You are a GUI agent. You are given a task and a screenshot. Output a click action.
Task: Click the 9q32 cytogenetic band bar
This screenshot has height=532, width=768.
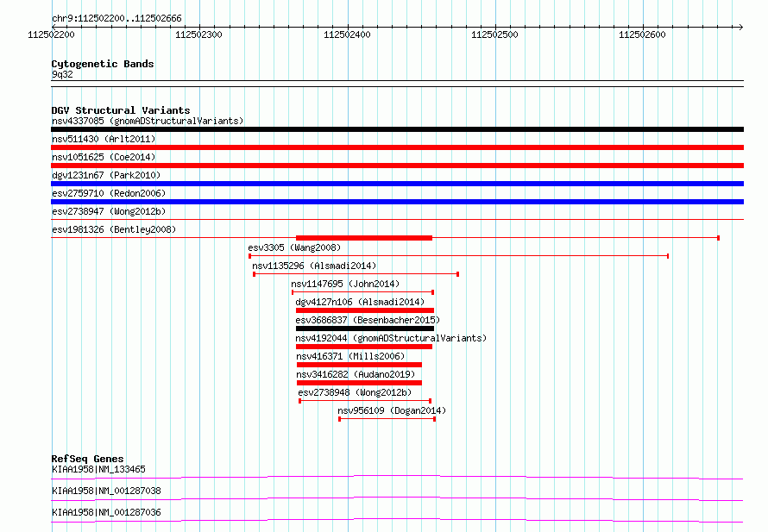point(397,84)
